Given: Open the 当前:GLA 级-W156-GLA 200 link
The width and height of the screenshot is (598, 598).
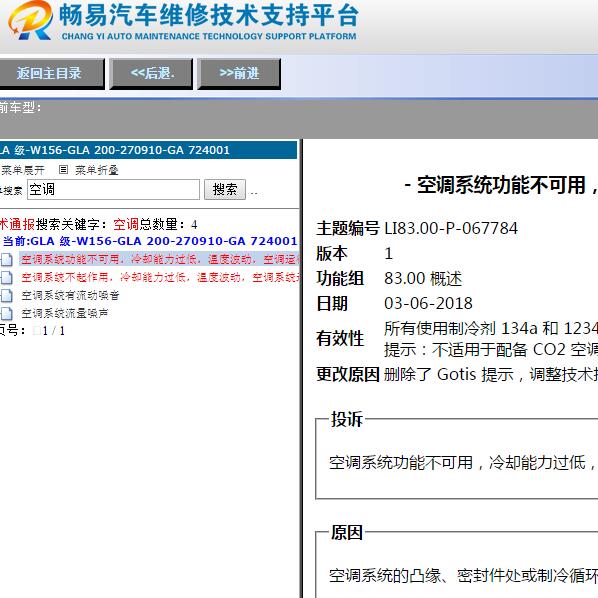Looking at the screenshot, I should coord(150,241).
